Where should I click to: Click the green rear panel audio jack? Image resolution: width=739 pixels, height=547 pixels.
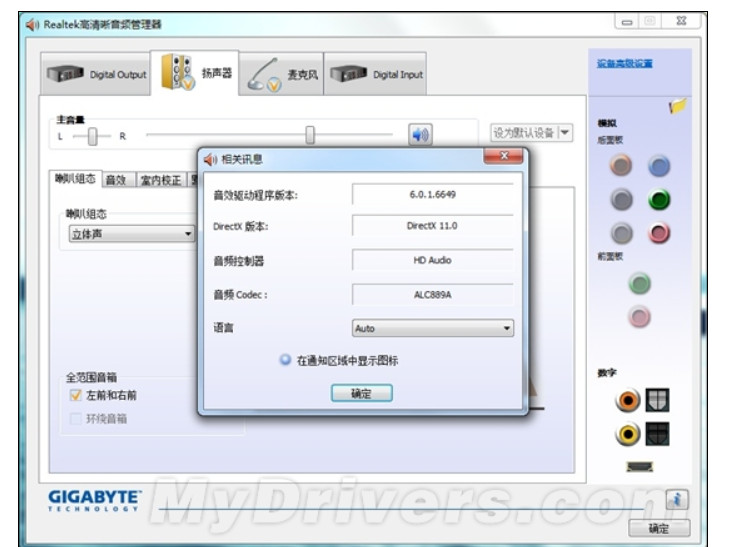click(x=659, y=200)
